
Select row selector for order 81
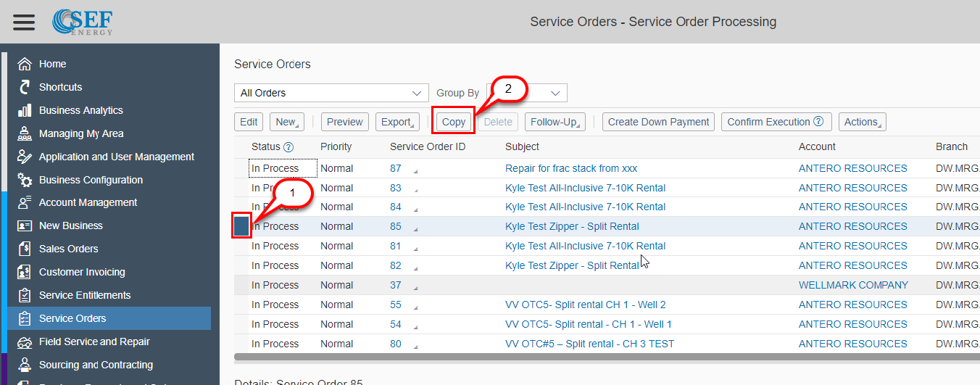(x=241, y=246)
